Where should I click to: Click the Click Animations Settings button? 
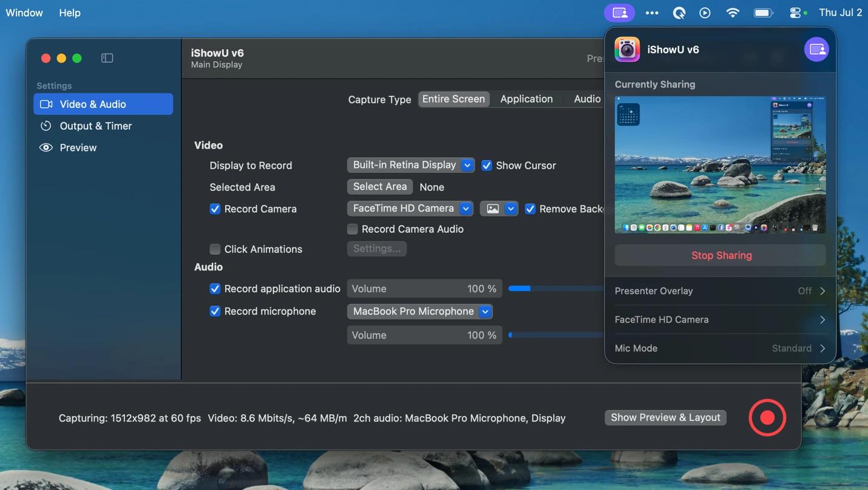coord(377,249)
